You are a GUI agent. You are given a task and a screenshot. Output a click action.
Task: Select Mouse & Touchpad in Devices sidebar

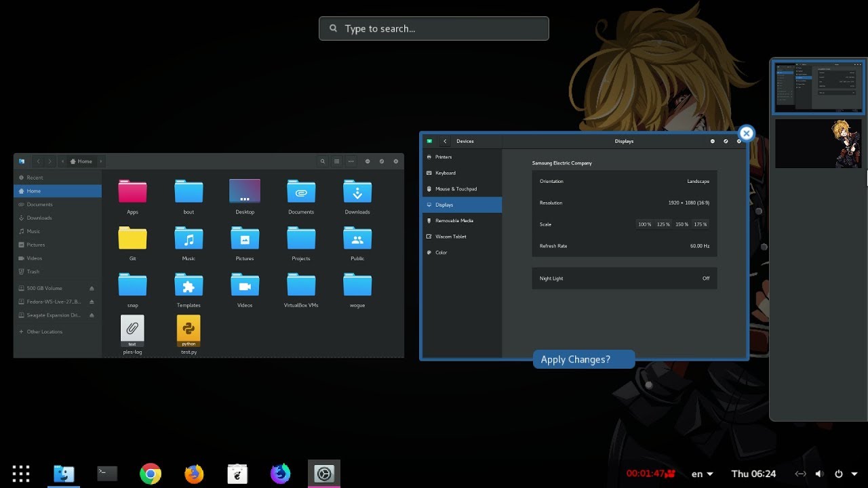pyautogui.click(x=456, y=189)
